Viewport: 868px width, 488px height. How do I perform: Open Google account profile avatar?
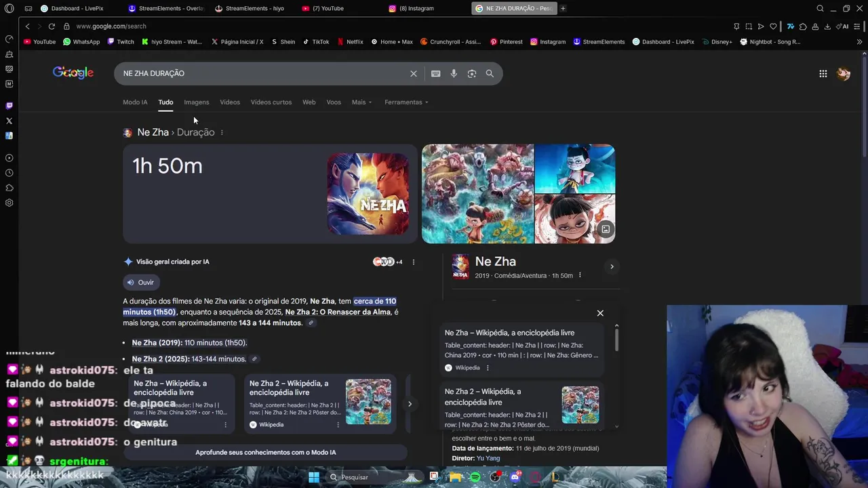(x=844, y=73)
